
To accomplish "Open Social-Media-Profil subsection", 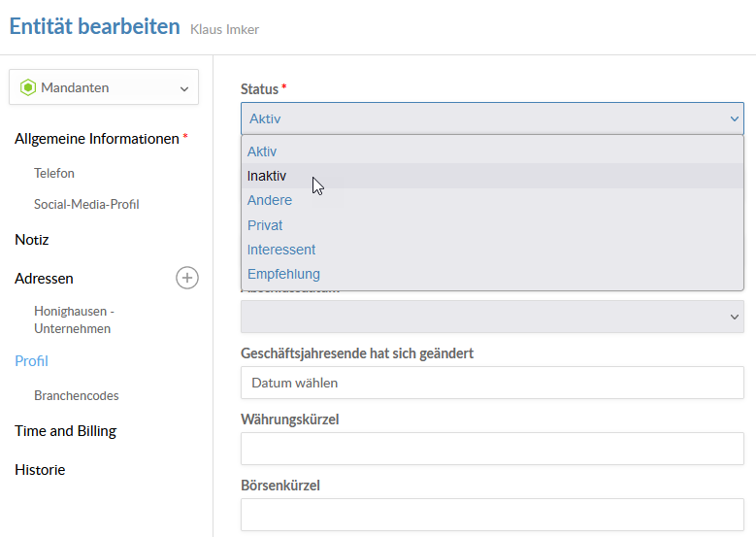I will [86, 204].
